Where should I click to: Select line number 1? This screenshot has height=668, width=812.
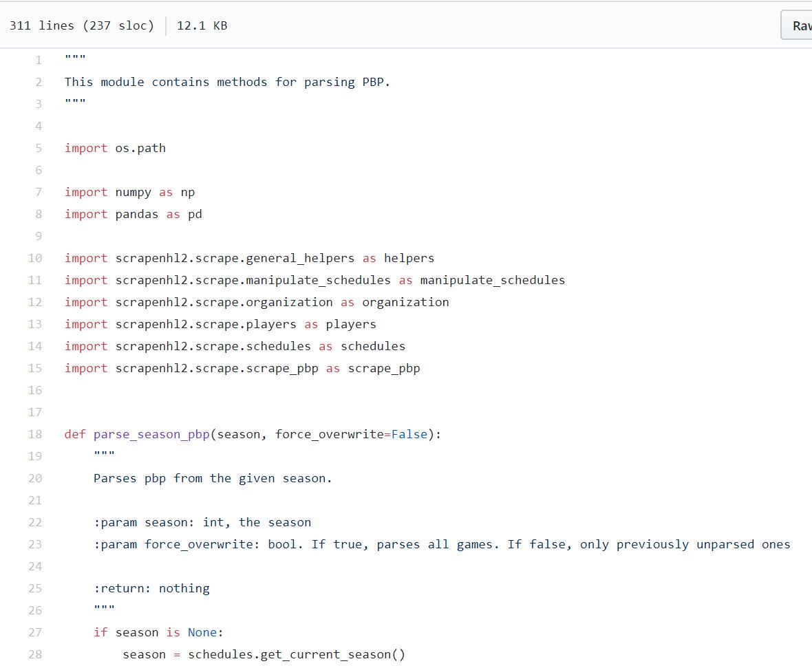click(38, 59)
